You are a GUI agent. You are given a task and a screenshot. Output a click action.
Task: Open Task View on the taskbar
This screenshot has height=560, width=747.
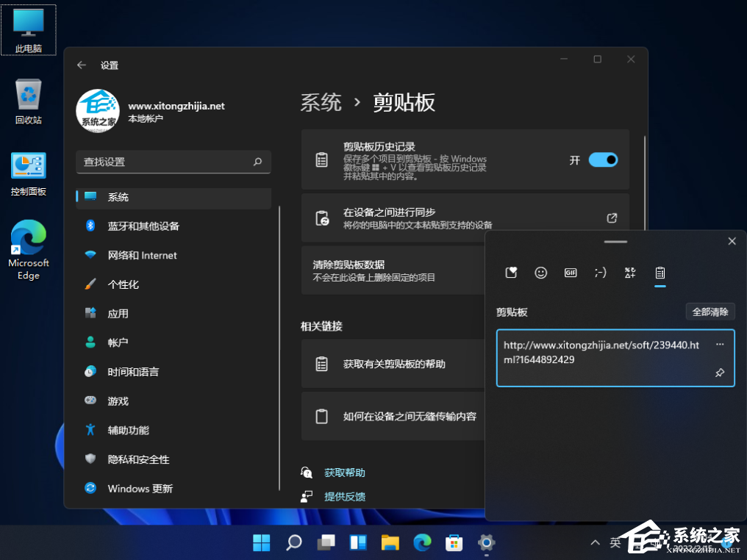326,542
